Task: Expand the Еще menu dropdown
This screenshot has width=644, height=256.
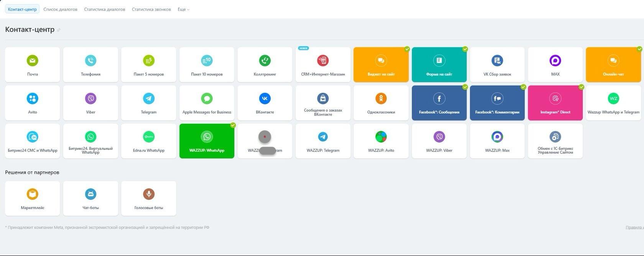Action: point(183,9)
